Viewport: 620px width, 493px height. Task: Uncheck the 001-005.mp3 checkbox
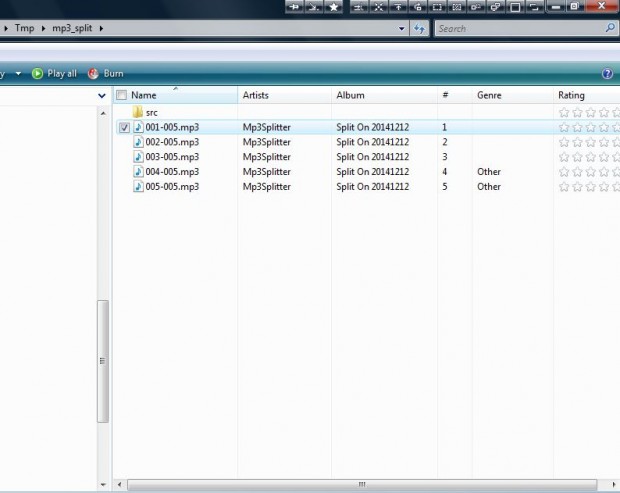(x=123, y=128)
